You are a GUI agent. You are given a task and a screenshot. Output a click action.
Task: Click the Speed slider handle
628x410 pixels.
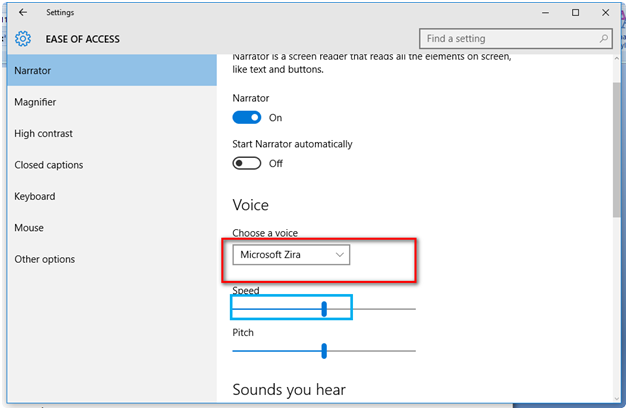pyautogui.click(x=324, y=309)
